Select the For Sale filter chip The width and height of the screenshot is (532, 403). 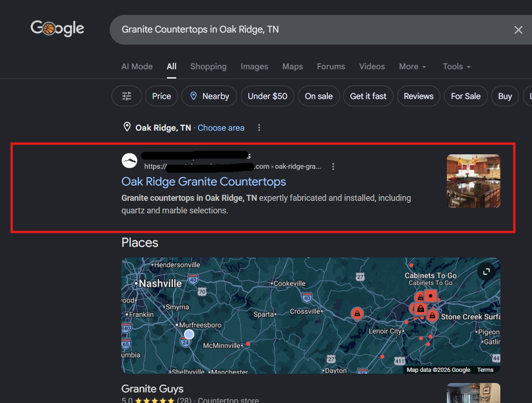coord(465,96)
